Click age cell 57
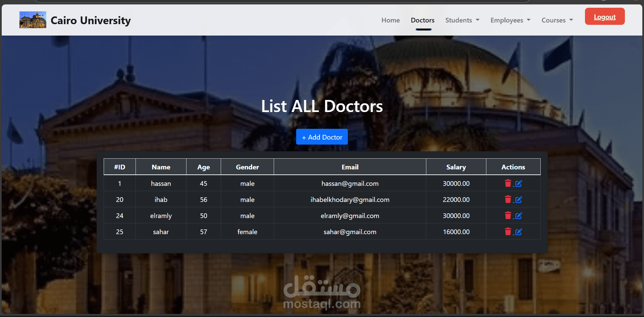Screen dimensions: 644x317 coord(204,232)
